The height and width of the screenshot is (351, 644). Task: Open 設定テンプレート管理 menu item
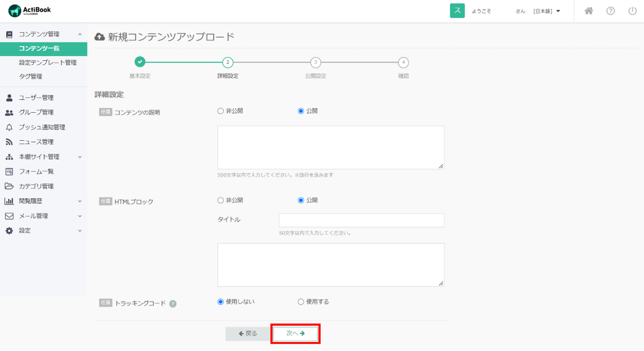(48, 62)
